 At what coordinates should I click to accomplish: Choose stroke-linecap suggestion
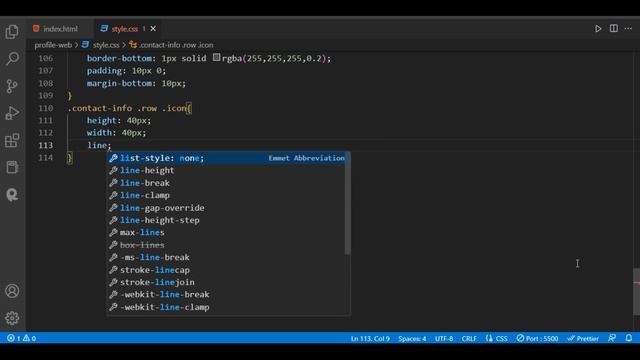tap(226, 270)
